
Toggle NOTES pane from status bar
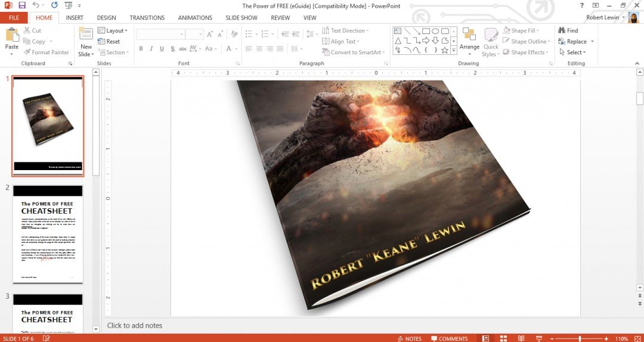[410, 338]
